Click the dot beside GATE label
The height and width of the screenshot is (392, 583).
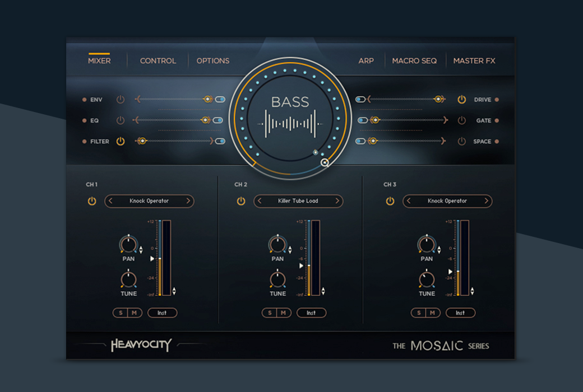click(x=497, y=120)
